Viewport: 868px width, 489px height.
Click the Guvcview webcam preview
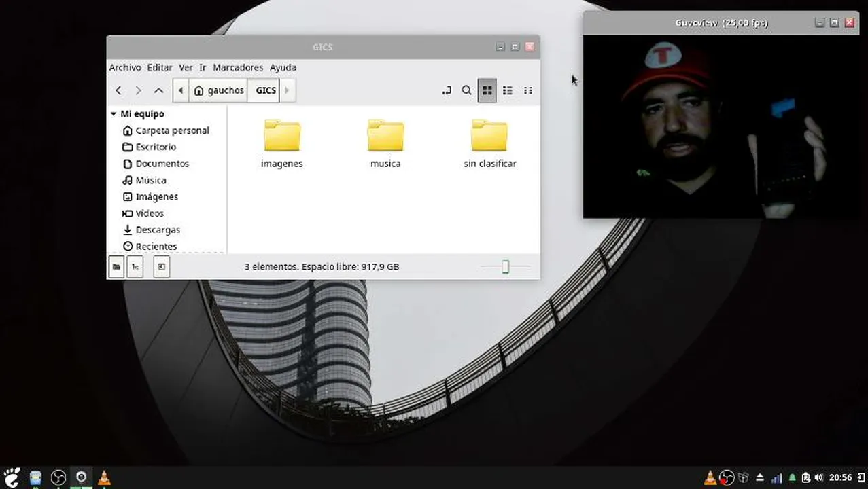[x=721, y=127]
